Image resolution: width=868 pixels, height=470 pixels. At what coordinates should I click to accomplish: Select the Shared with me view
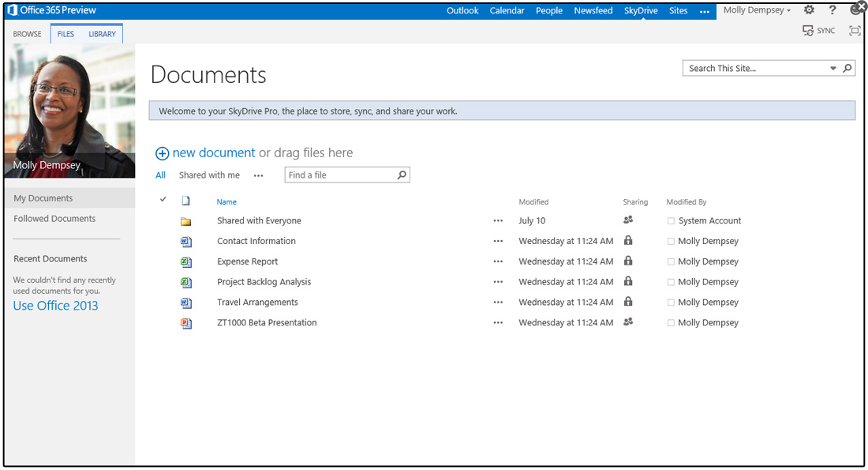click(209, 175)
